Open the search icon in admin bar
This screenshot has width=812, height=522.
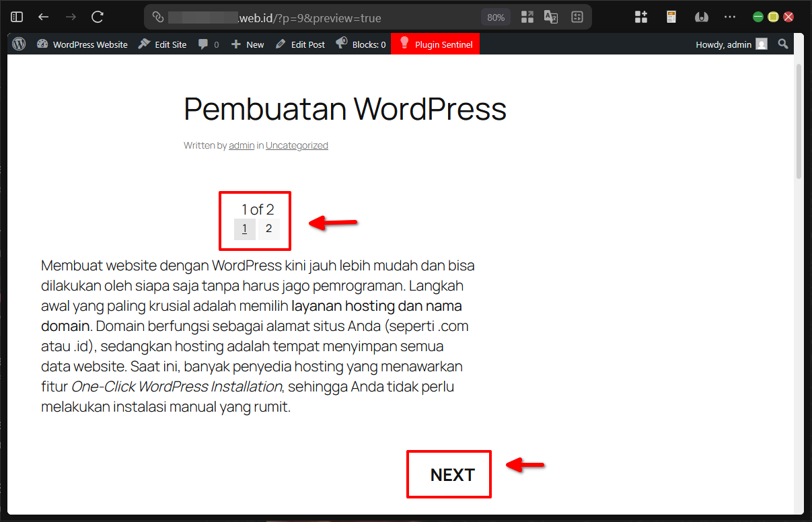(x=782, y=44)
